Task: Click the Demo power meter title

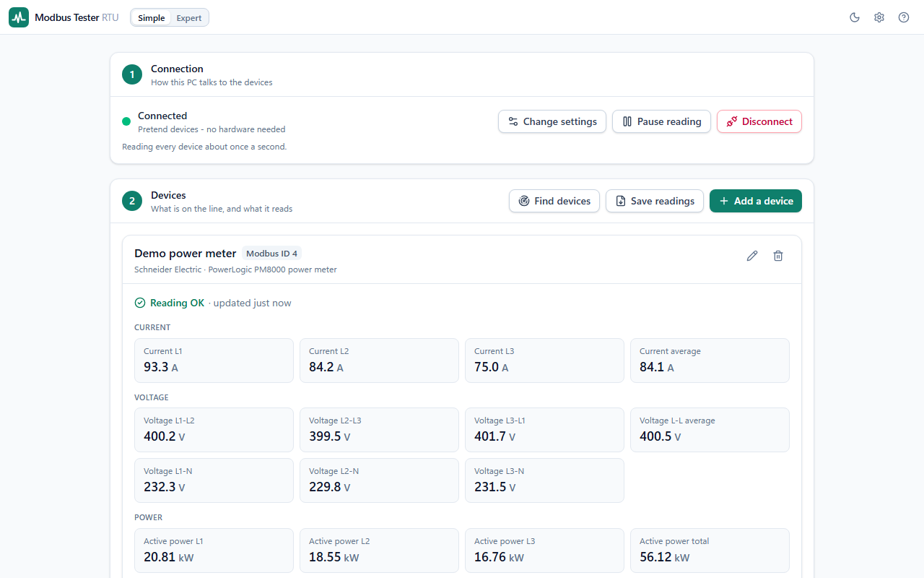Action: click(185, 254)
